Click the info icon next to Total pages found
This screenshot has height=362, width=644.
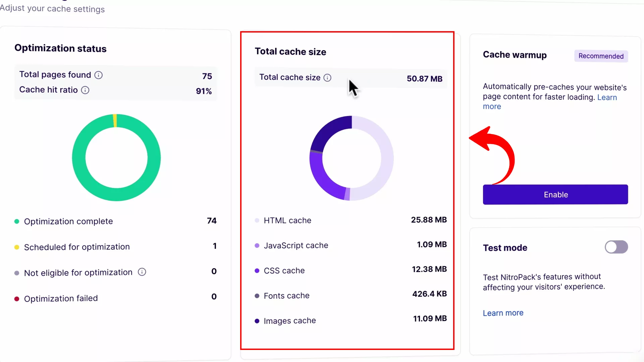click(98, 75)
